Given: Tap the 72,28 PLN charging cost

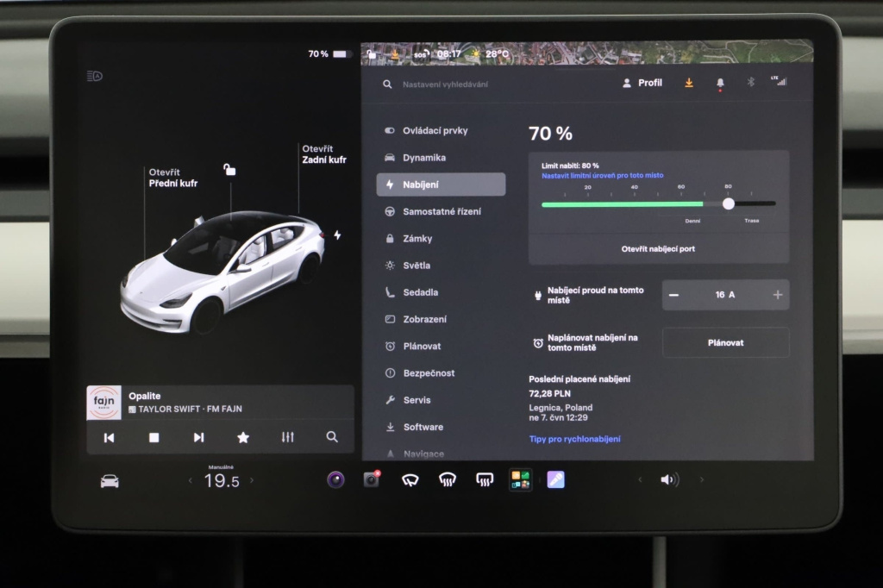Looking at the screenshot, I should click(x=549, y=394).
